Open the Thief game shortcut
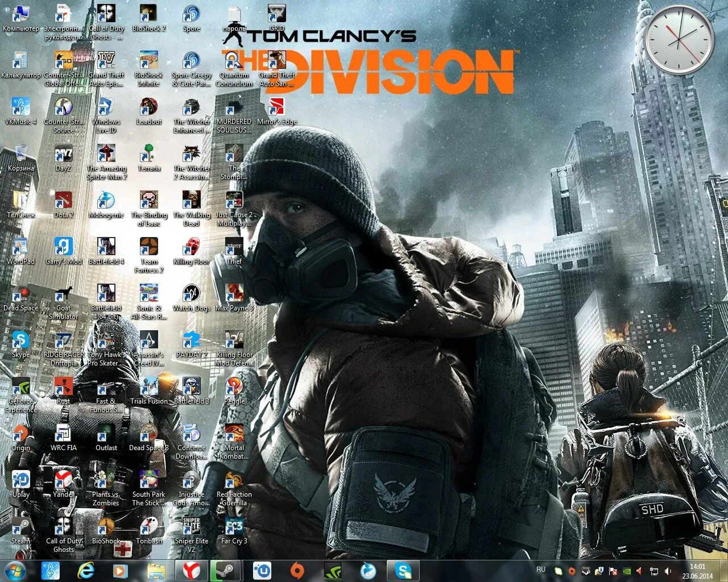The image size is (728, 582). (234, 251)
